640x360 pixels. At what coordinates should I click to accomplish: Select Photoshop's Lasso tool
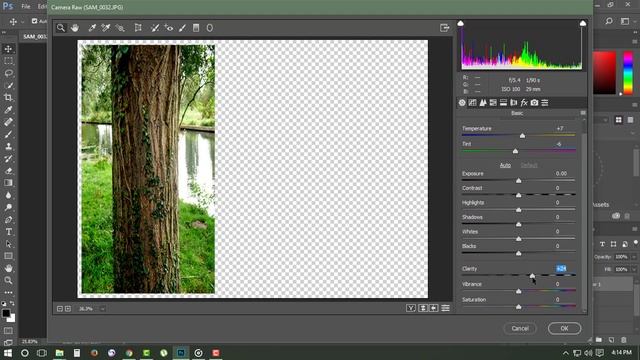pos(9,73)
